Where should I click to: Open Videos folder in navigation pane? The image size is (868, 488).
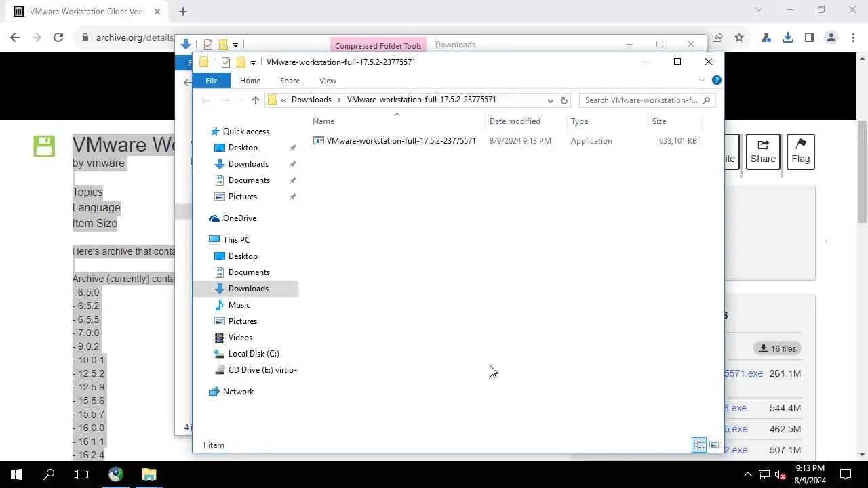pyautogui.click(x=240, y=338)
